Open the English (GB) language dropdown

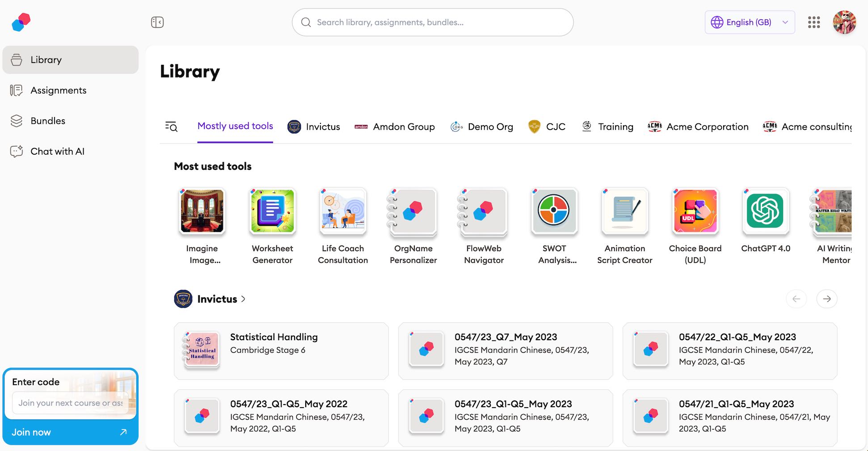click(x=749, y=22)
